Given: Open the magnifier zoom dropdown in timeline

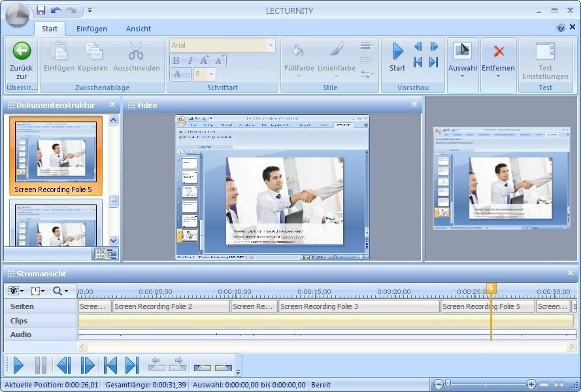Looking at the screenshot, I should (x=61, y=291).
